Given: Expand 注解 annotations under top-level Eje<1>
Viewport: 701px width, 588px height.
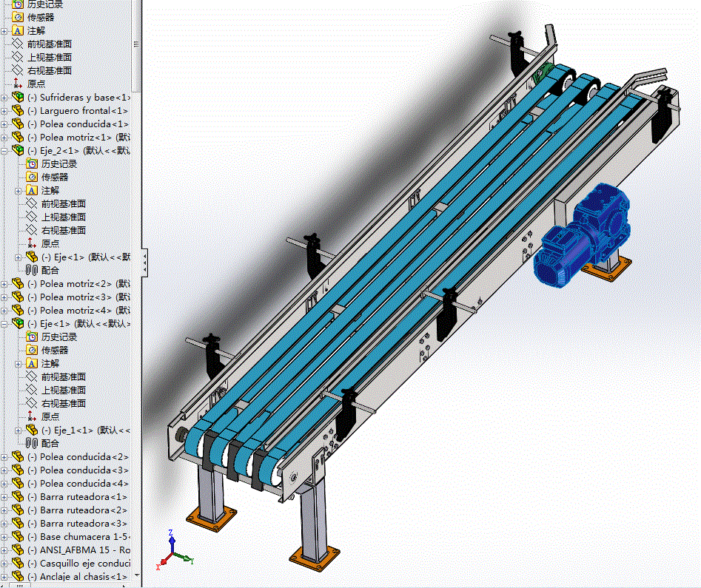Looking at the screenshot, I should click(18, 364).
